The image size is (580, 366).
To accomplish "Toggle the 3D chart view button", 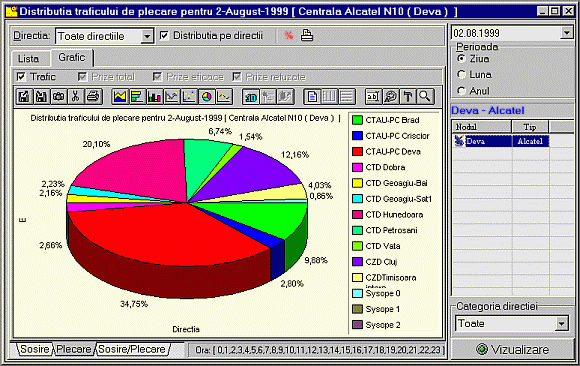I will [x=251, y=97].
